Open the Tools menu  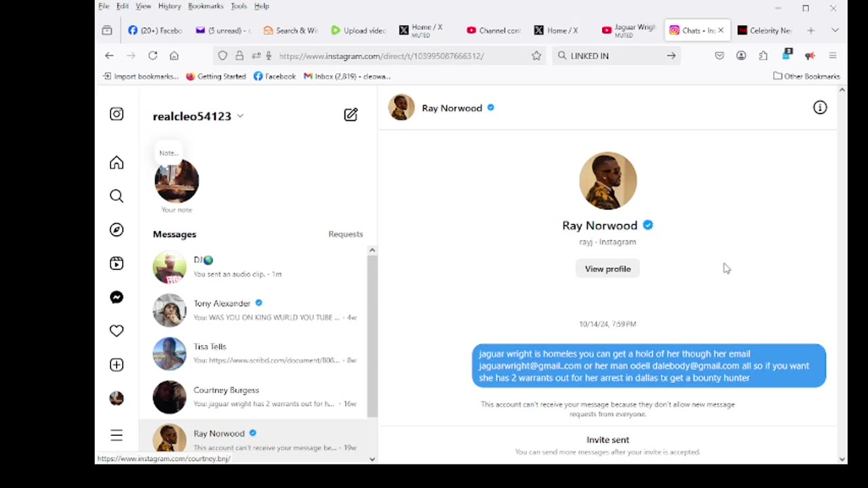tap(239, 6)
